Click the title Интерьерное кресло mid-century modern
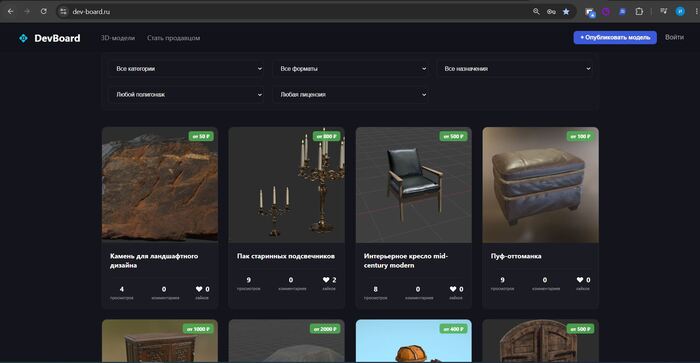The height and width of the screenshot is (363, 700). click(x=406, y=261)
